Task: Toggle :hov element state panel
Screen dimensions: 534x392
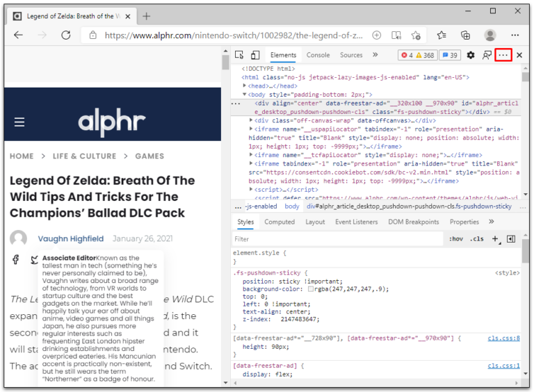Action: pyautogui.click(x=456, y=239)
